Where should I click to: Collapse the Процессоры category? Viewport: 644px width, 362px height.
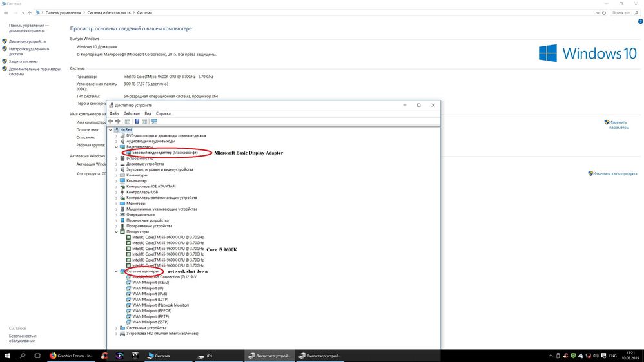click(x=116, y=231)
